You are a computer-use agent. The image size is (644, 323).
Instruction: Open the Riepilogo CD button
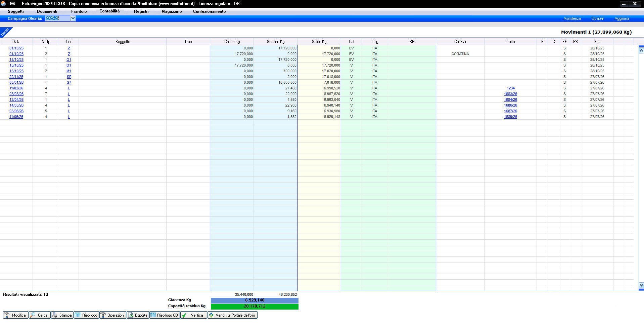[x=165, y=315]
